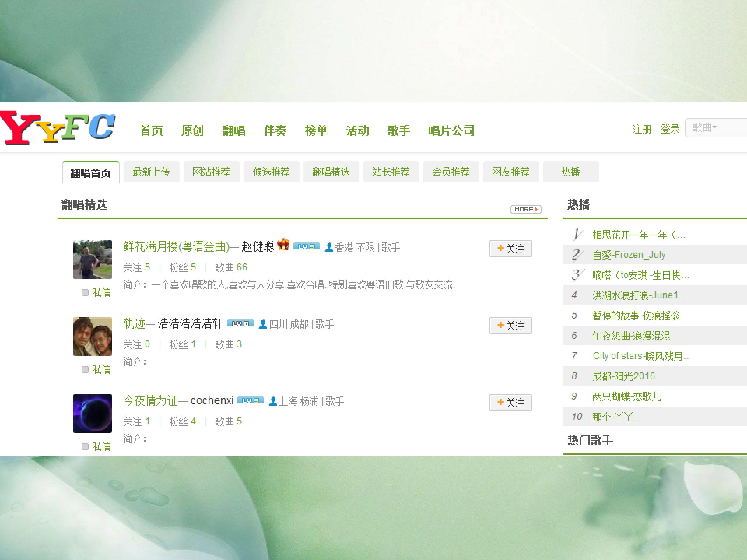Go to the 活动 page
Viewport: 747px width, 560px height.
(x=357, y=131)
